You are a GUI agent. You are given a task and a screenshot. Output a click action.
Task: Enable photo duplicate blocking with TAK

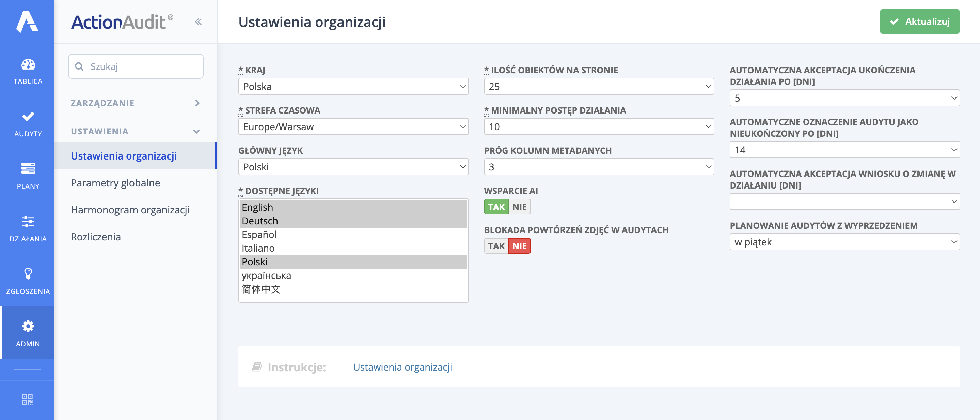pos(496,246)
